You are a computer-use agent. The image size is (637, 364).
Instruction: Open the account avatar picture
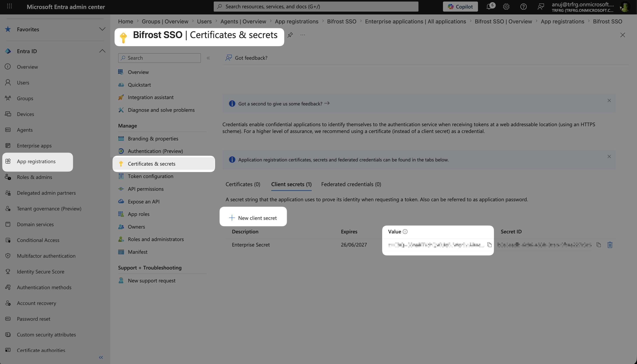pos(625,7)
